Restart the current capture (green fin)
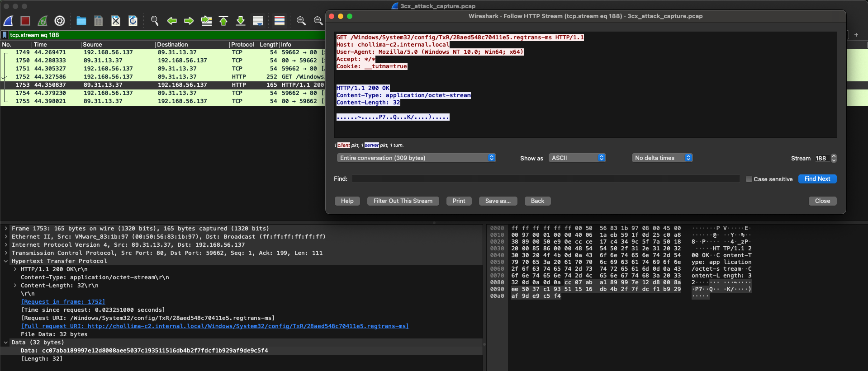This screenshot has width=868, height=371. coord(43,21)
